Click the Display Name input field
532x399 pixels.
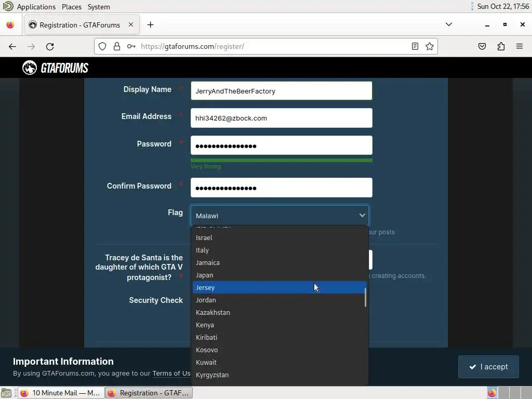(x=281, y=90)
